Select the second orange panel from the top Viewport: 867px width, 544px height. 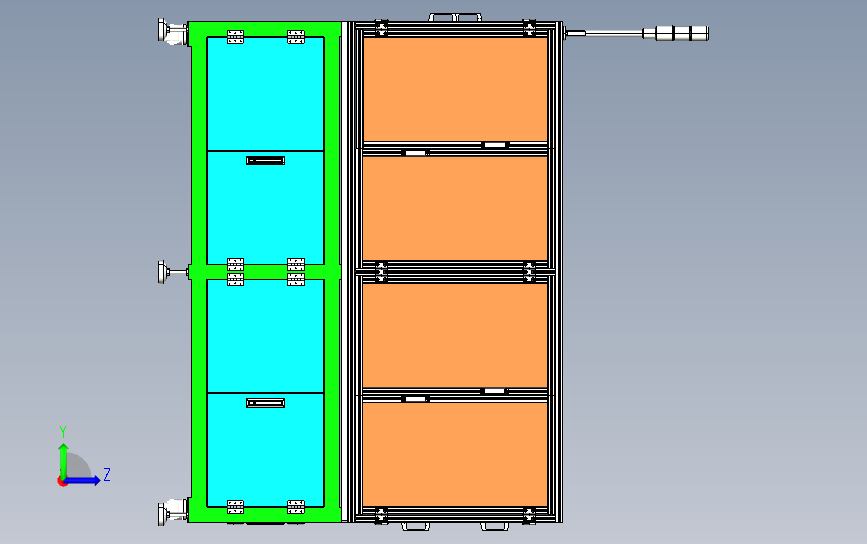coord(455,208)
